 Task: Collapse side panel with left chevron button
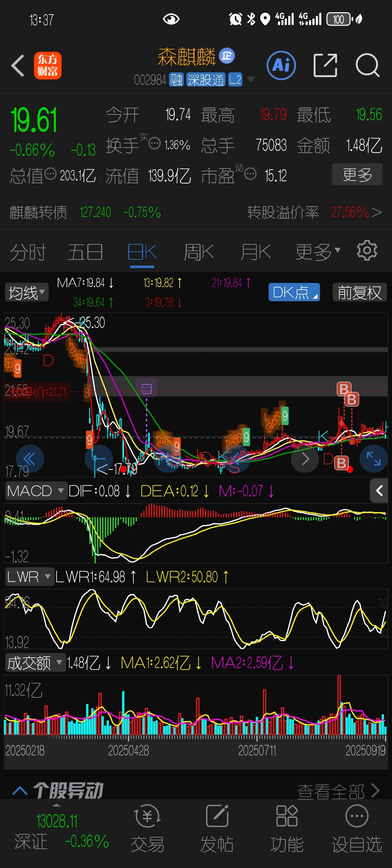tap(379, 491)
